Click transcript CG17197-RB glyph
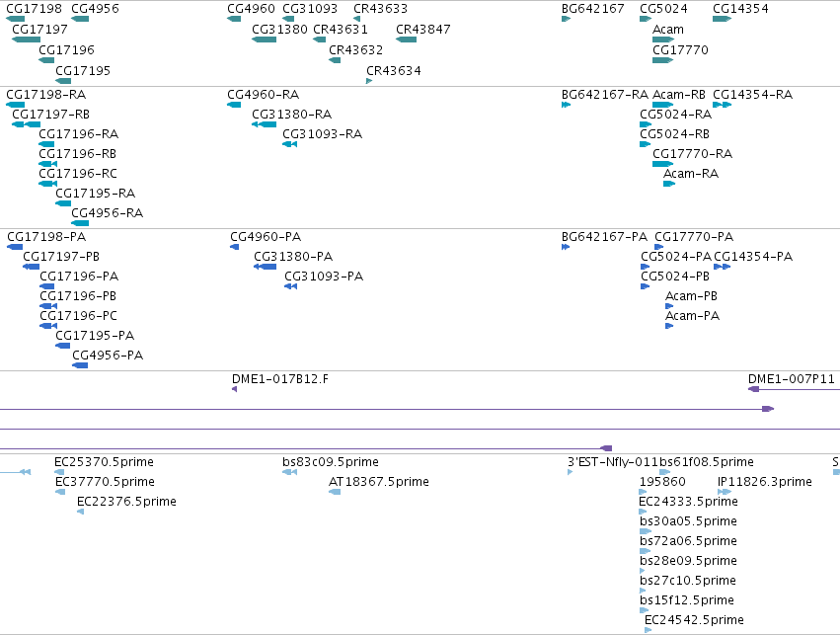The image size is (840, 635). [27, 124]
